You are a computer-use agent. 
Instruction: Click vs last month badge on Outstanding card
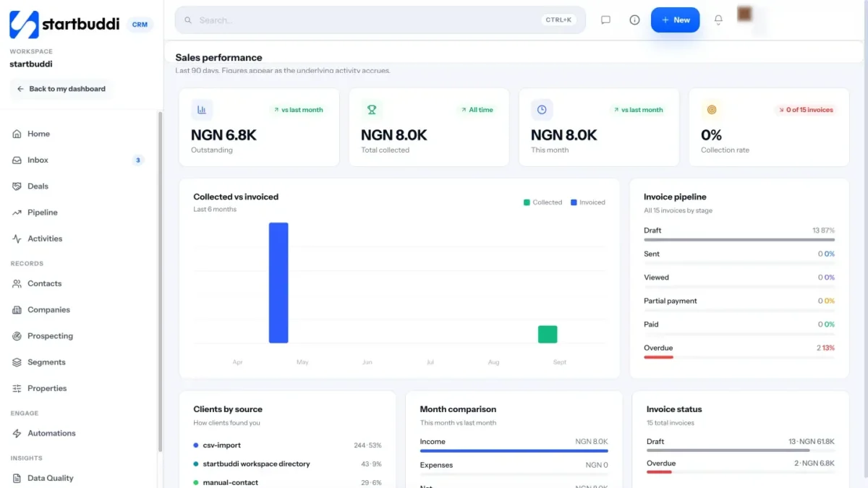pyautogui.click(x=297, y=110)
